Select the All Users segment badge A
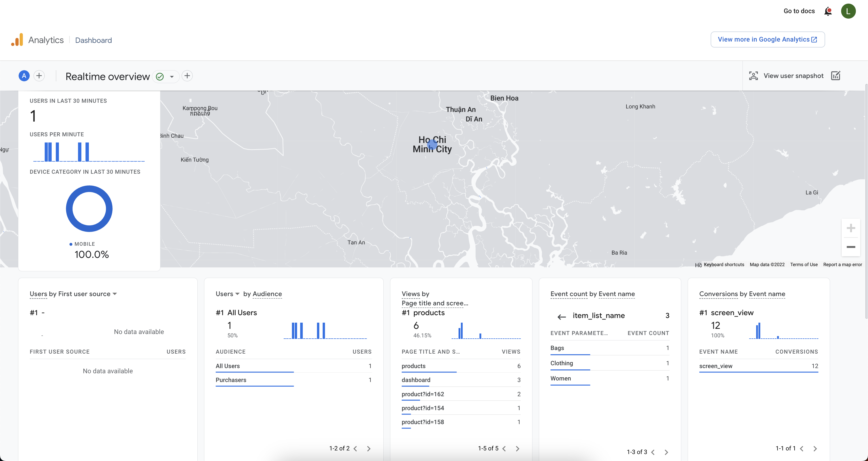The image size is (868, 461). tap(24, 76)
